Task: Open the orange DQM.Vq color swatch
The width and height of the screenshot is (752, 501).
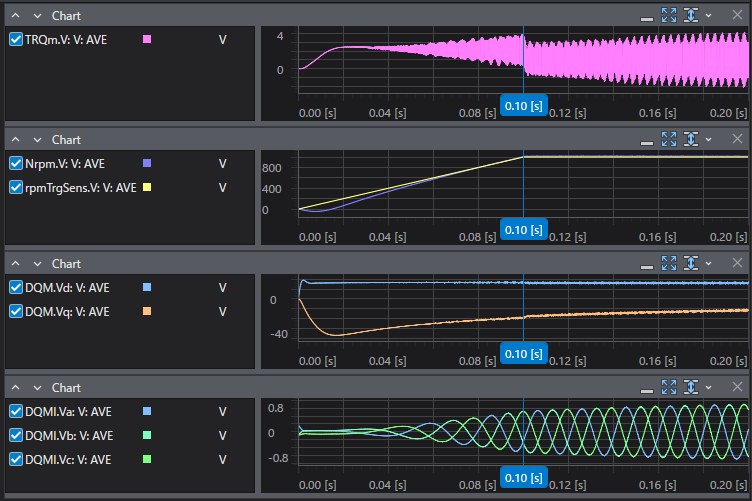Action: [x=147, y=311]
